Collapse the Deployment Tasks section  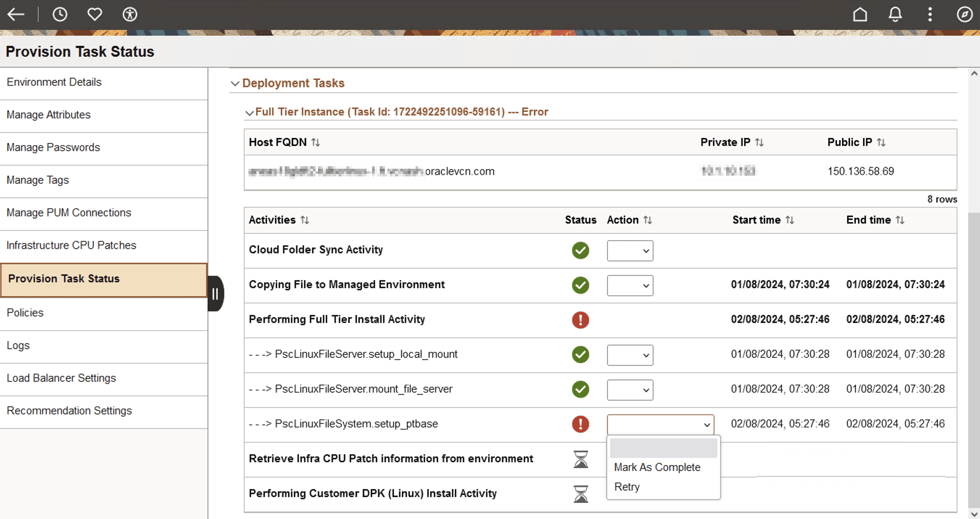point(235,84)
